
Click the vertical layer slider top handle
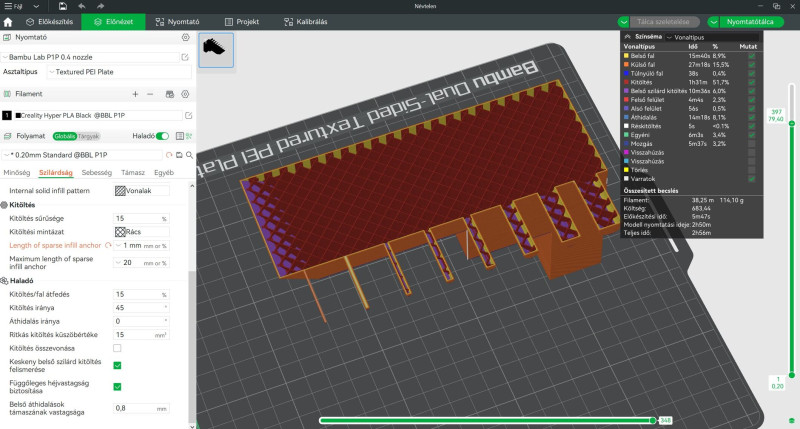click(792, 123)
